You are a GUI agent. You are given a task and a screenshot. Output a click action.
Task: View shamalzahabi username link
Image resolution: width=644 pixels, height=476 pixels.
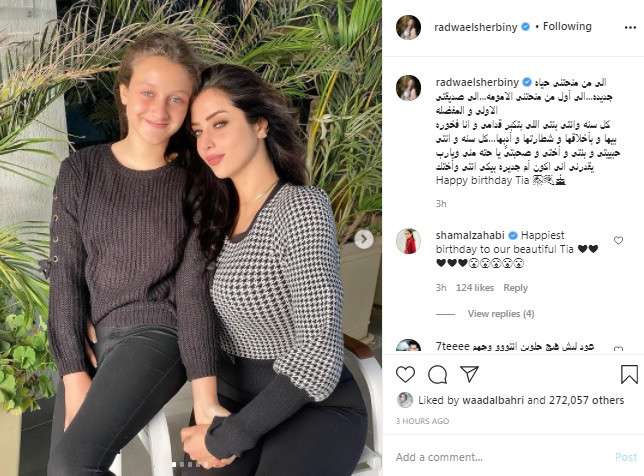470,235
